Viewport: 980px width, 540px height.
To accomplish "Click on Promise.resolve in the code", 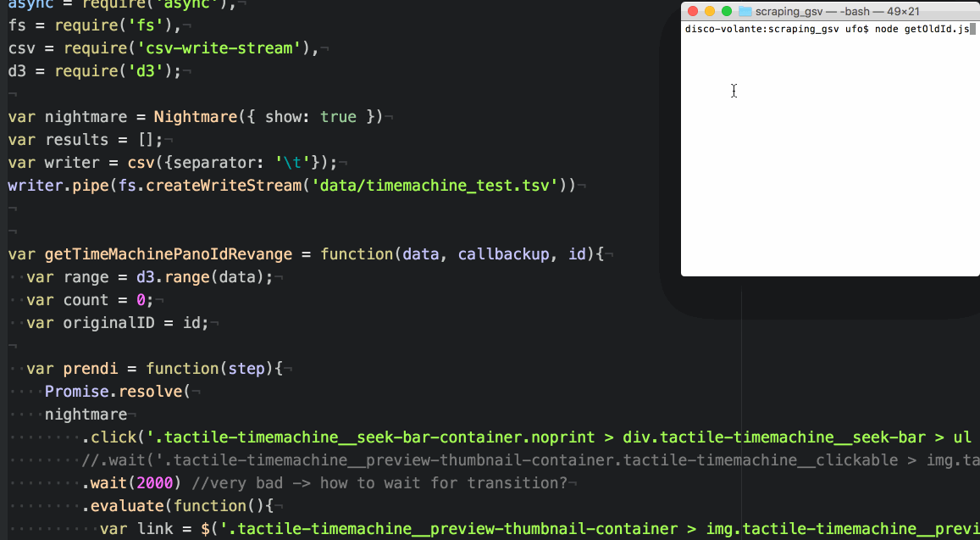I will [114, 392].
